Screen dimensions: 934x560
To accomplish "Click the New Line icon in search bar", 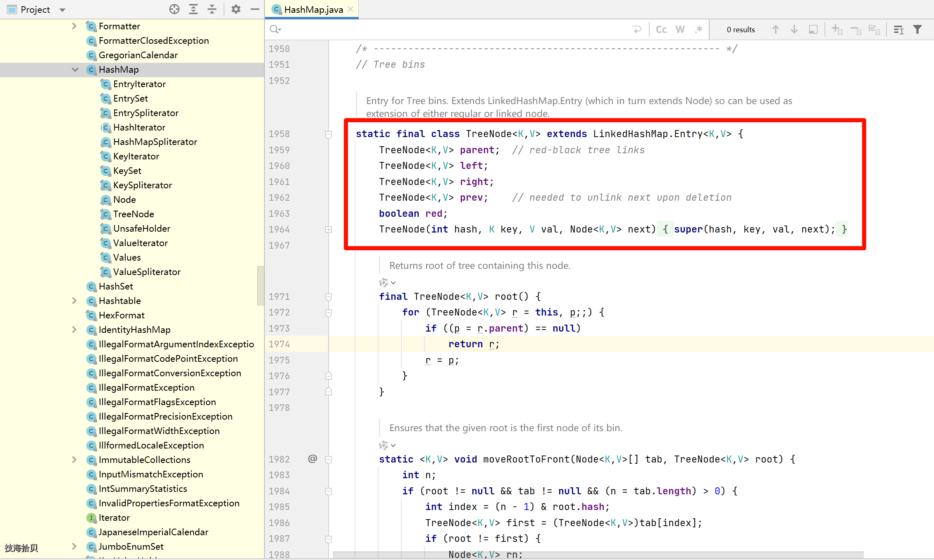I will 637,29.
